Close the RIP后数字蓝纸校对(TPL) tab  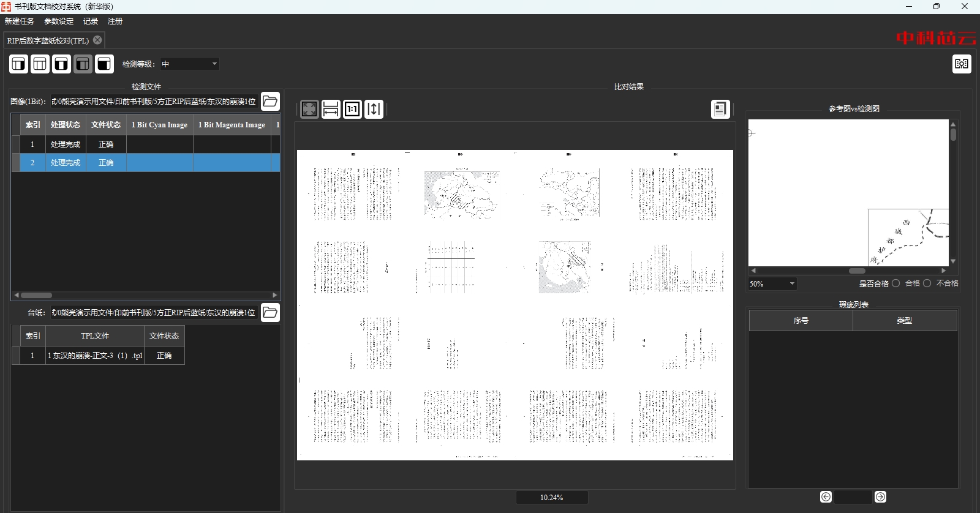(97, 40)
